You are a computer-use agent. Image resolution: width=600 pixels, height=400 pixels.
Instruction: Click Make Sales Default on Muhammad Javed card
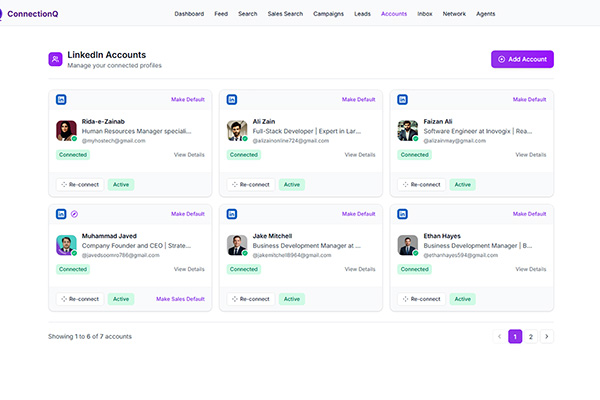180,299
